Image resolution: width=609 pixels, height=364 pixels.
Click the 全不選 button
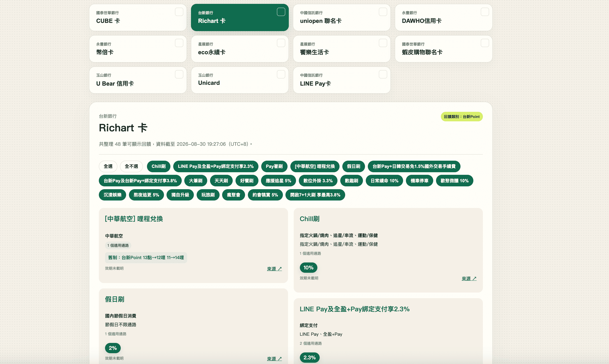[x=132, y=166]
